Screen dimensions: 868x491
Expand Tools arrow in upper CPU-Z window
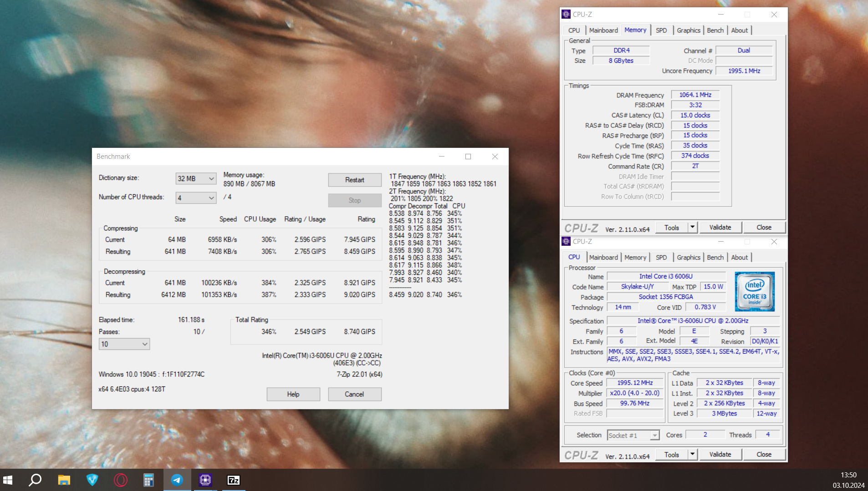(692, 227)
